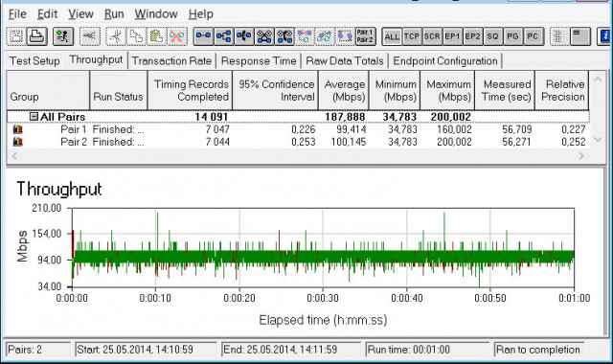Screen dimensions: 613x364
Task: Click the Relative Precision column header
Action: pos(562,90)
